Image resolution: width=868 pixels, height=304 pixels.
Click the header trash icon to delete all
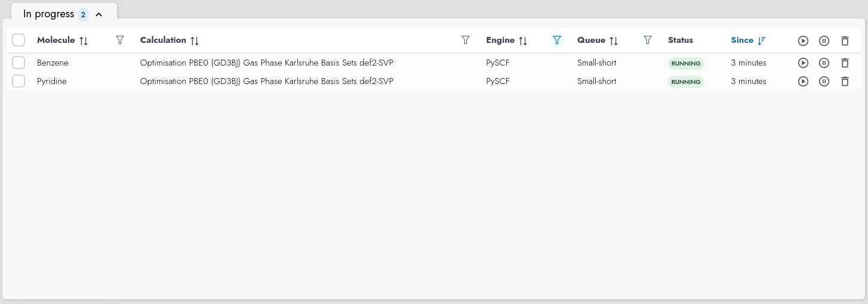[x=845, y=41]
